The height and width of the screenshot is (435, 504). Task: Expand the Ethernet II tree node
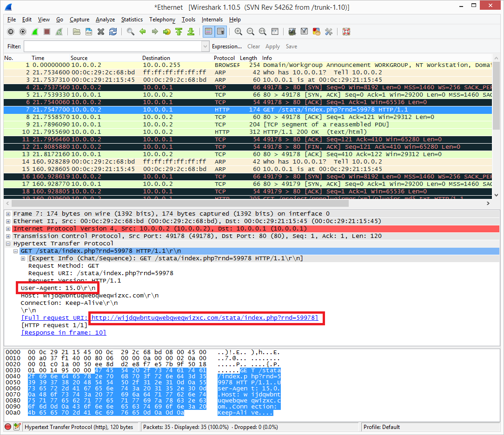pyautogui.click(x=8, y=221)
